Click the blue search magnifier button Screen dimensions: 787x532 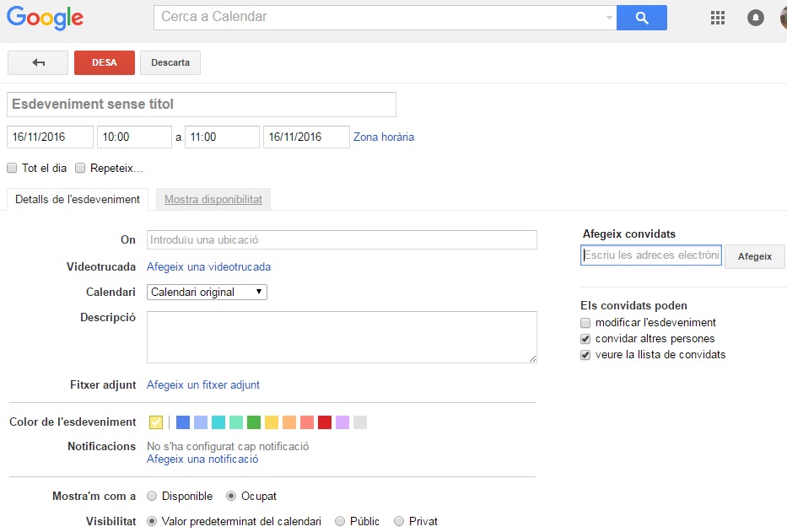click(x=641, y=18)
